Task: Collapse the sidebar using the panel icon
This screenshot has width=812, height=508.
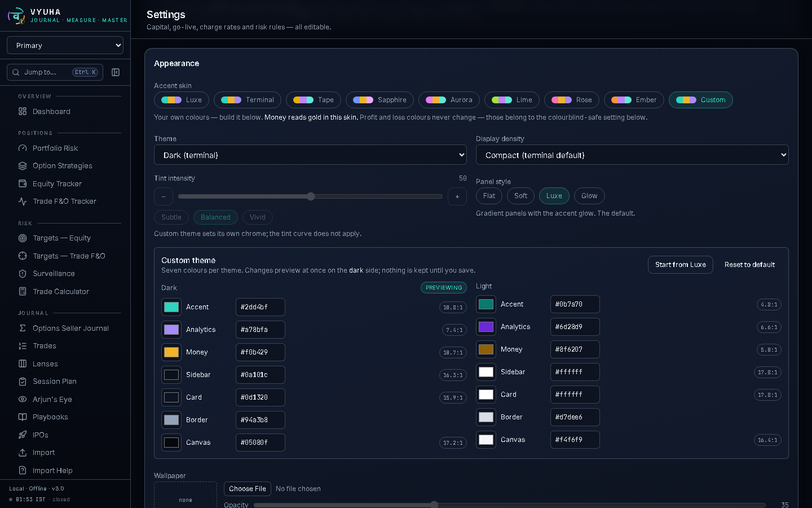Action: click(x=116, y=72)
